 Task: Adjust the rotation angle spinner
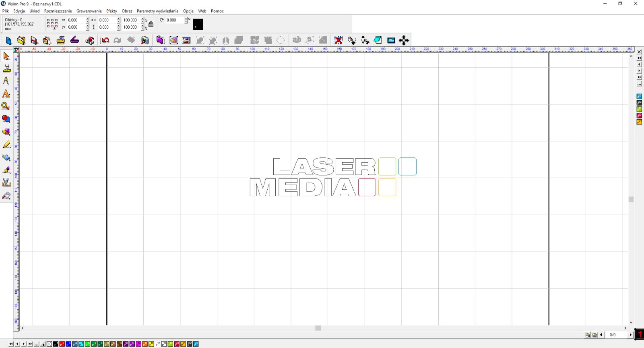click(x=186, y=20)
